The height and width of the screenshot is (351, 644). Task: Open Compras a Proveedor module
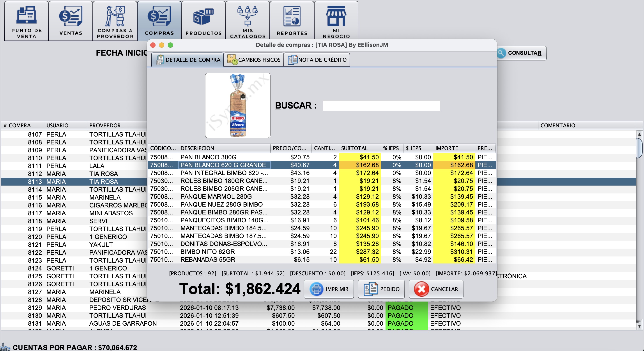pyautogui.click(x=115, y=21)
